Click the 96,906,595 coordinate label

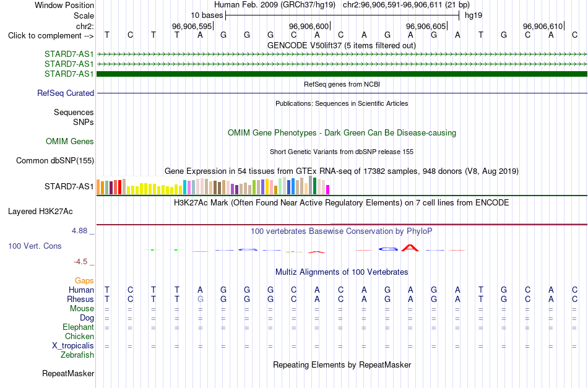coord(192,26)
